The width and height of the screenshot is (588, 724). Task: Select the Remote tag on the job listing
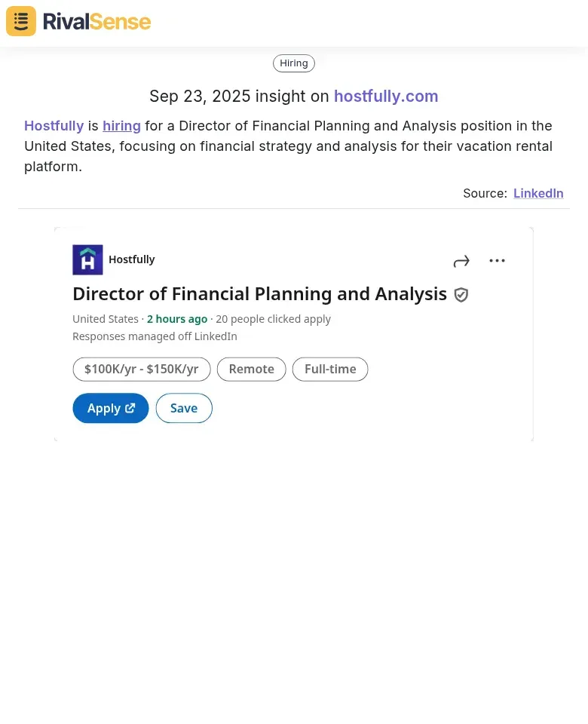pyautogui.click(x=251, y=369)
